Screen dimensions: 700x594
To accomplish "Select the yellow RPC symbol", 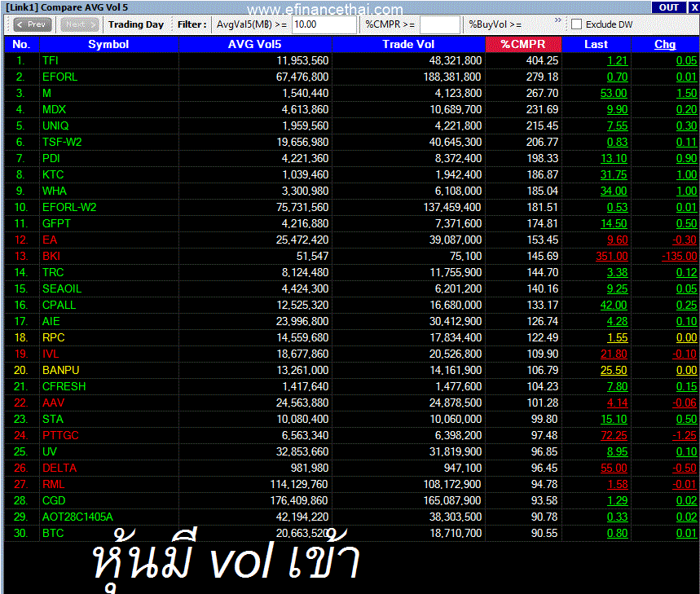I will point(54,337).
